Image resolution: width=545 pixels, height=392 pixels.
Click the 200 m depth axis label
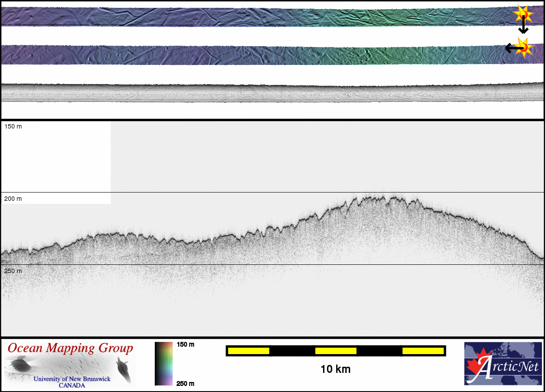point(13,199)
